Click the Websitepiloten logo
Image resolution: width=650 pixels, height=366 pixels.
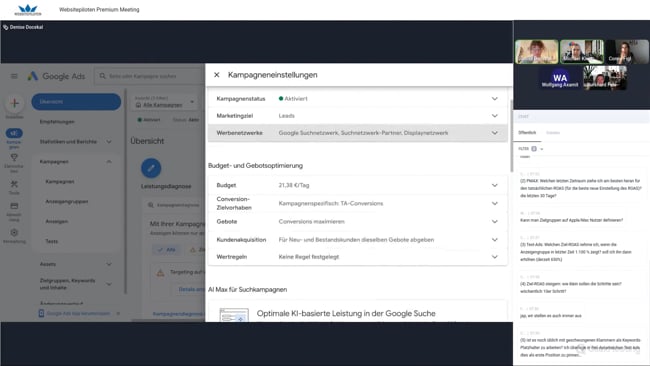[28, 10]
